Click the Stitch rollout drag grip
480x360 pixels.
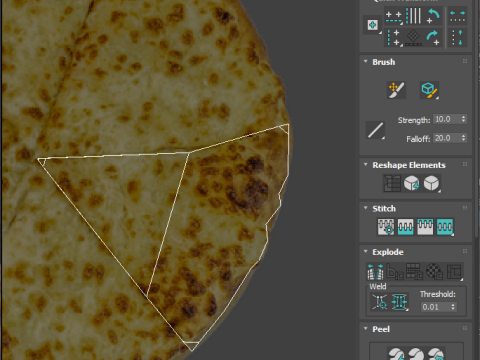[465, 208]
